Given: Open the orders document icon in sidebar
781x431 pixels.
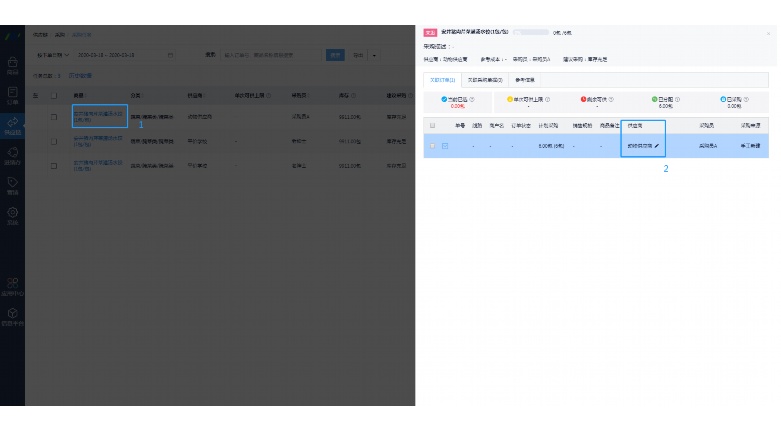Looking at the screenshot, I should pyautogui.click(x=12, y=92).
